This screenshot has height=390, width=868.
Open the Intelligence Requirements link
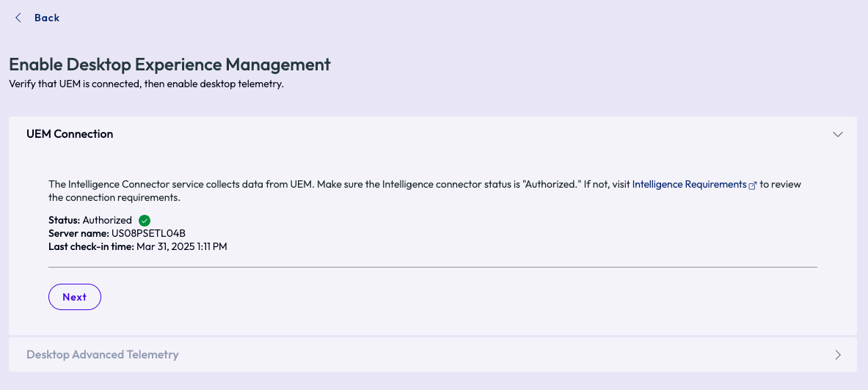point(689,185)
